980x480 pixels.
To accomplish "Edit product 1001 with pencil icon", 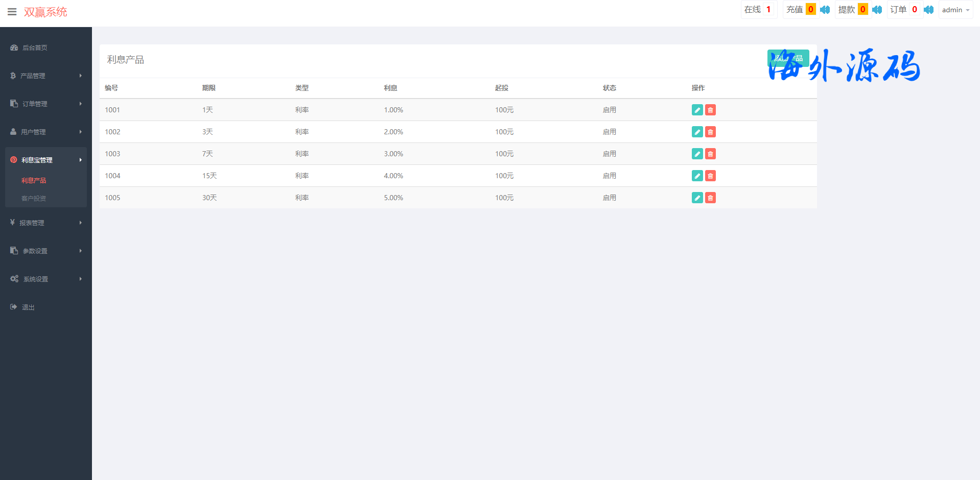I will (x=697, y=110).
